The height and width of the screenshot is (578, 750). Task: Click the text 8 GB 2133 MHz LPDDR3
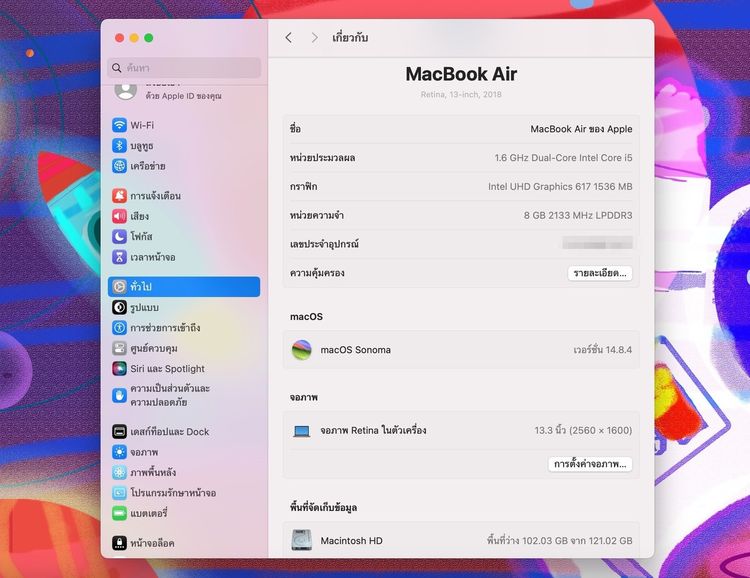point(578,215)
